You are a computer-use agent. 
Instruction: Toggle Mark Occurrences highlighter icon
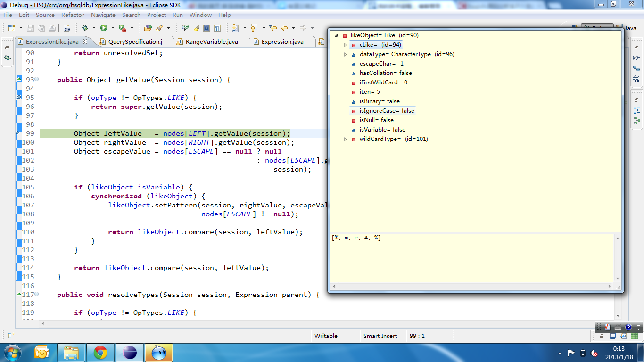[196, 28]
